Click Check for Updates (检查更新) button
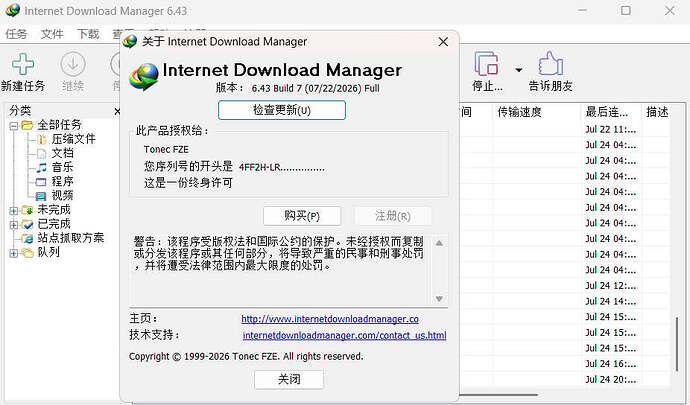Screen dimensions: 690x405 tap(282, 110)
